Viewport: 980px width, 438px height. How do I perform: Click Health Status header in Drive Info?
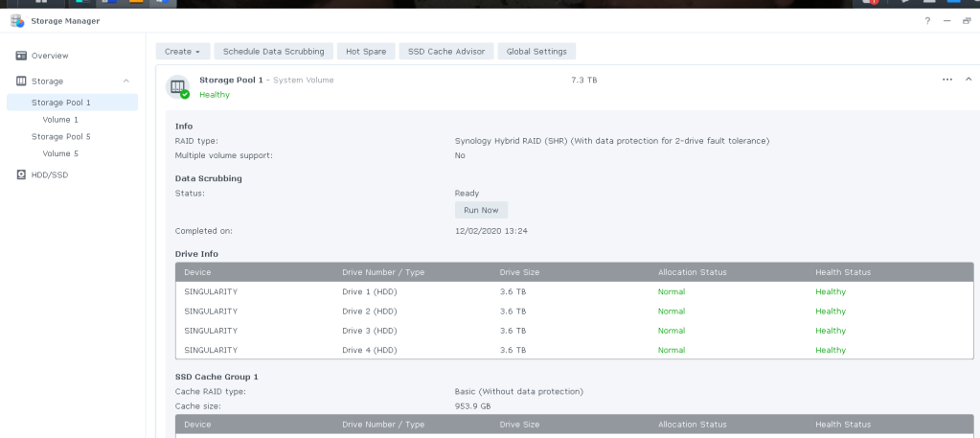click(843, 272)
